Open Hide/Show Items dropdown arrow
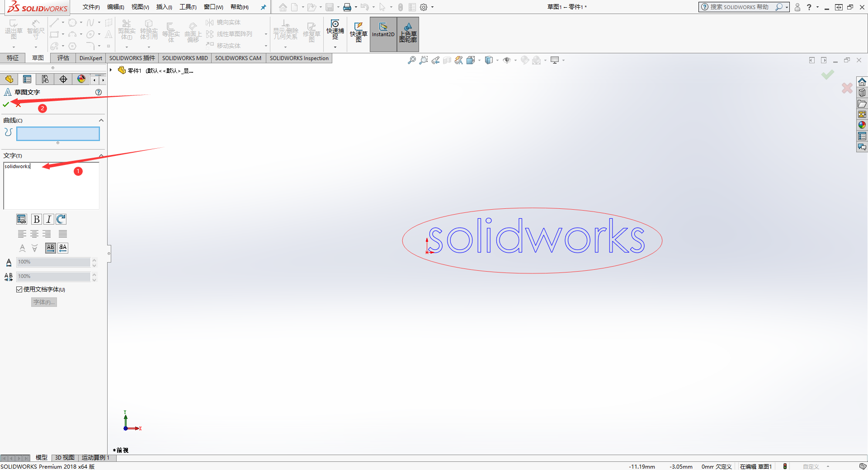 [516, 60]
